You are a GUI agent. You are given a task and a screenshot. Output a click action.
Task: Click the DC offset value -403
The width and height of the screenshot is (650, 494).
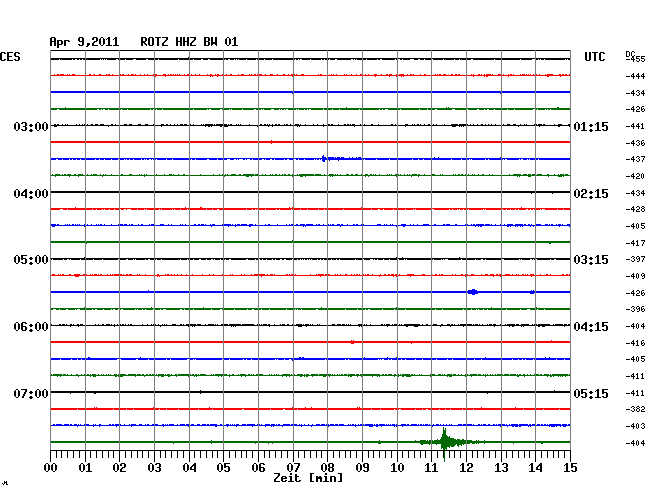[x=635, y=426]
